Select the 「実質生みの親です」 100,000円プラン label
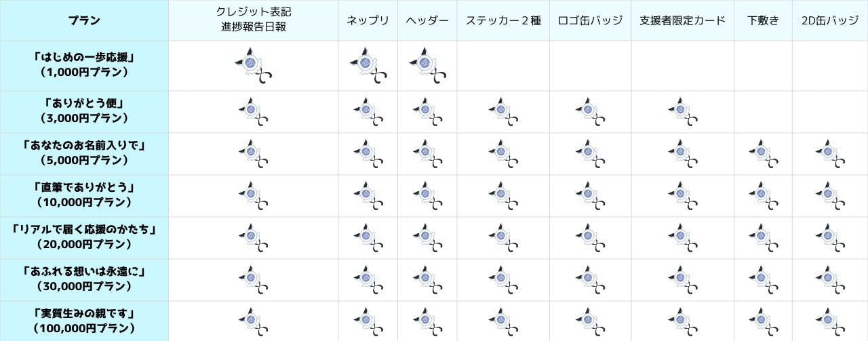 [84, 321]
